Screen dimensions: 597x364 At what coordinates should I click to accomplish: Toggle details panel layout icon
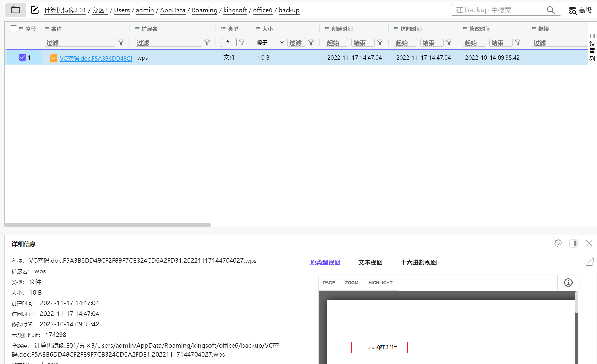click(x=573, y=243)
